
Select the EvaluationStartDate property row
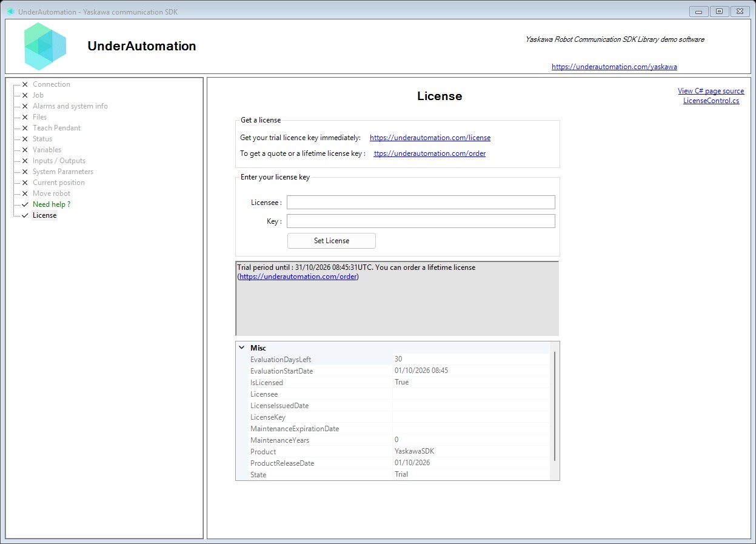click(x=393, y=371)
